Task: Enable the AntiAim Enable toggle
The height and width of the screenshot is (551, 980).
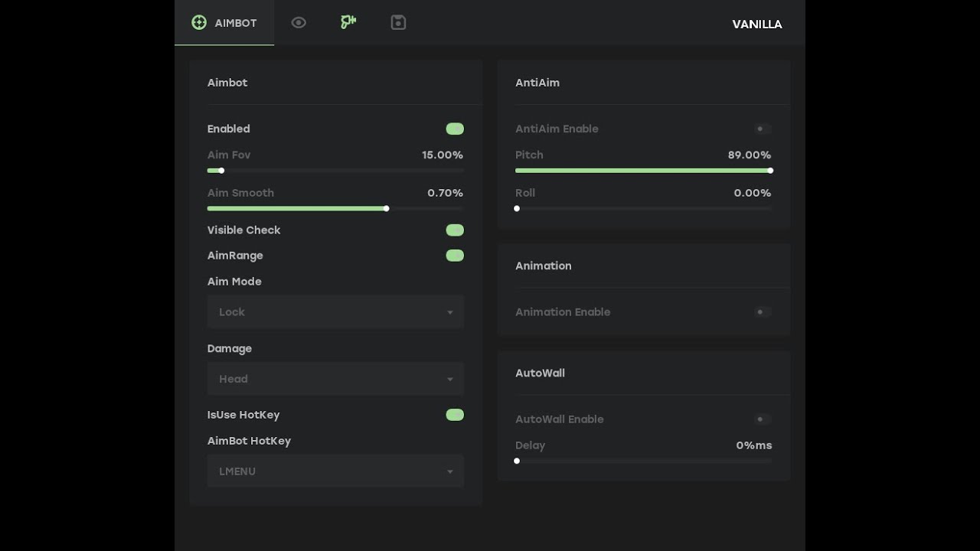Action: tap(762, 129)
